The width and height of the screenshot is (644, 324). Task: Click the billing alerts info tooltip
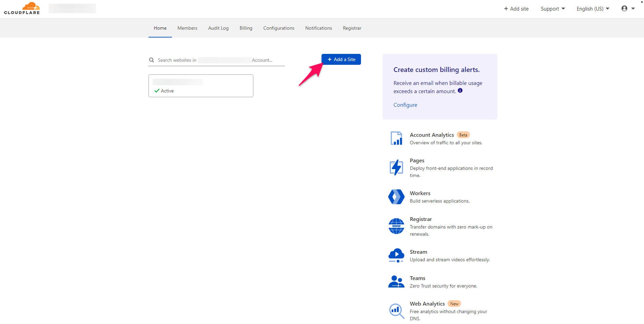(460, 90)
